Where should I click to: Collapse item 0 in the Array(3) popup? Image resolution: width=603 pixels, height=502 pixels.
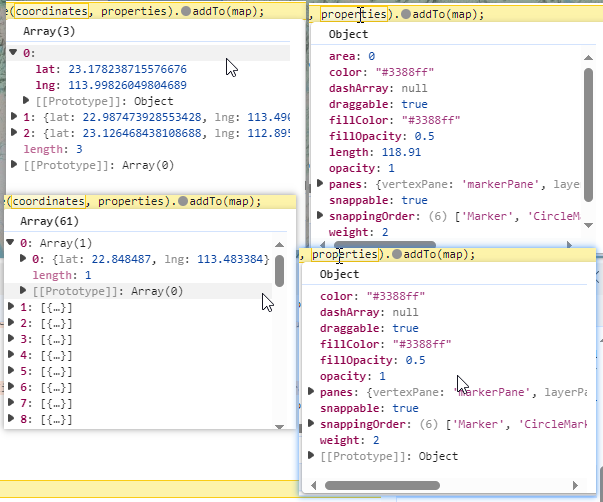13,51
